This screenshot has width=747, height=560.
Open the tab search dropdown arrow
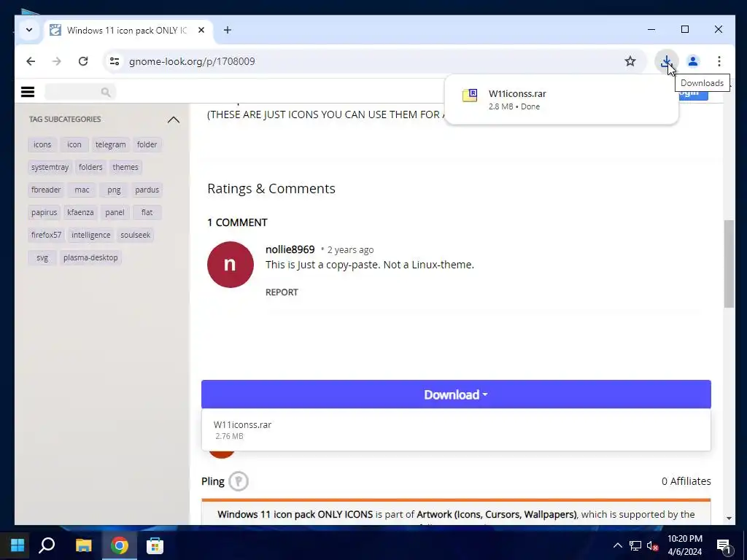click(29, 30)
